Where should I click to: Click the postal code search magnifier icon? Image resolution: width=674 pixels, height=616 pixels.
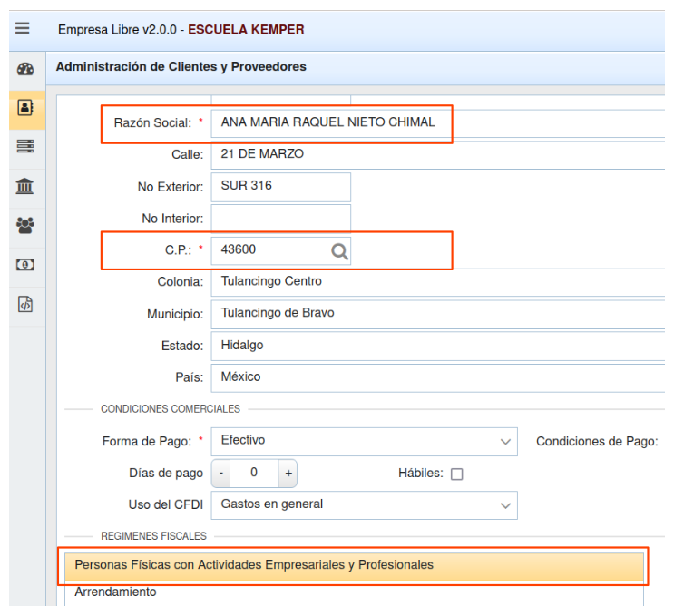point(339,251)
